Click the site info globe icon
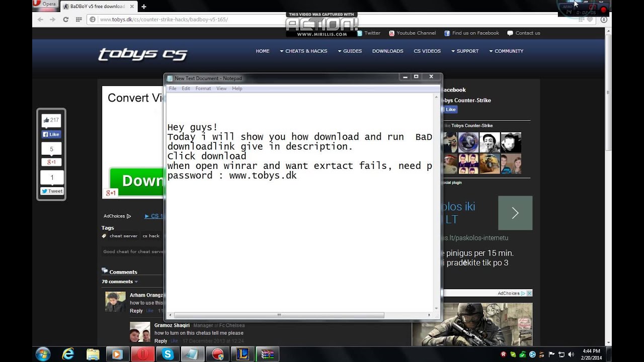644x362 pixels. click(93, 20)
